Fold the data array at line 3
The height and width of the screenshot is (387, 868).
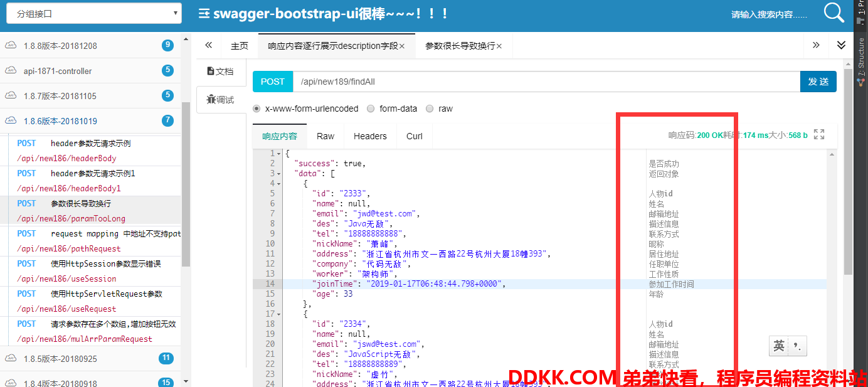pos(279,174)
